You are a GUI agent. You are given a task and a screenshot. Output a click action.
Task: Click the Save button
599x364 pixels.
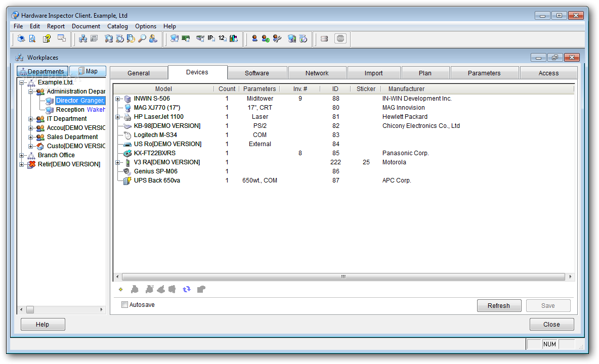(x=548, y=306)
